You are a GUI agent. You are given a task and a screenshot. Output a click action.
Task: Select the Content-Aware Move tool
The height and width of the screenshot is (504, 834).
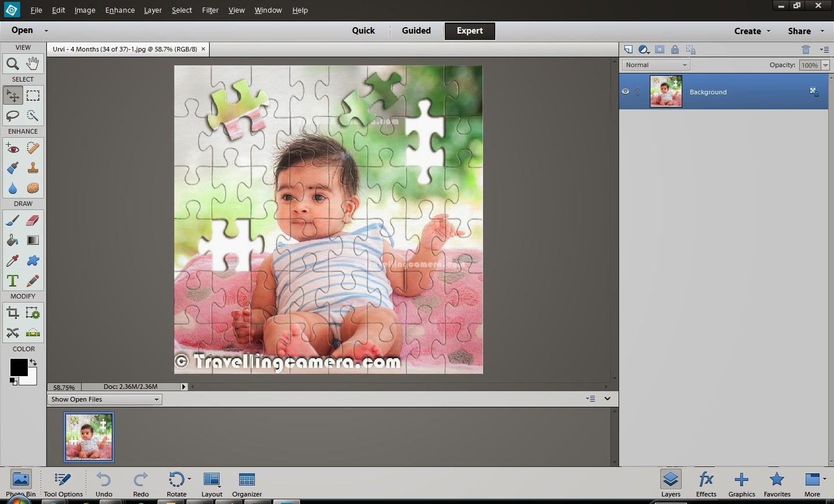pos(12,333)
